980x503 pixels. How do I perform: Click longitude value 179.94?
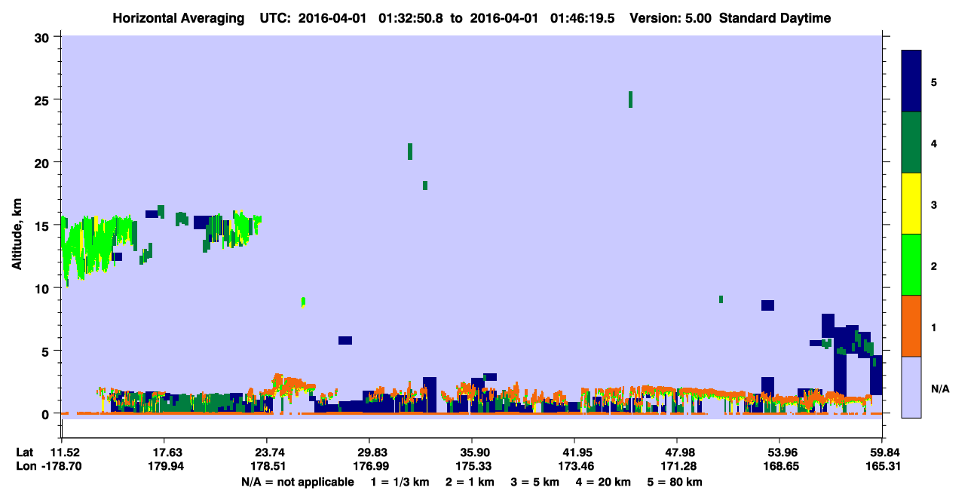point(164,466)
